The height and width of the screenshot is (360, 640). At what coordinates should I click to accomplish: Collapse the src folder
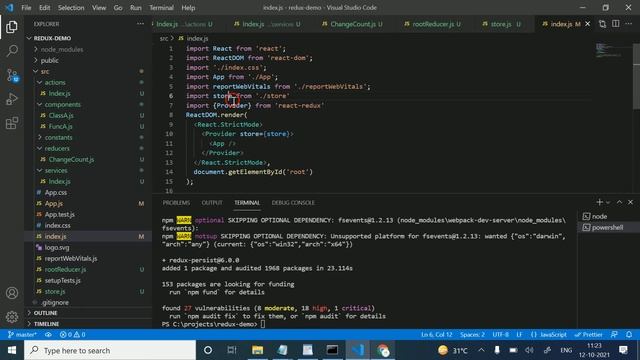click(x=88, y=71)
